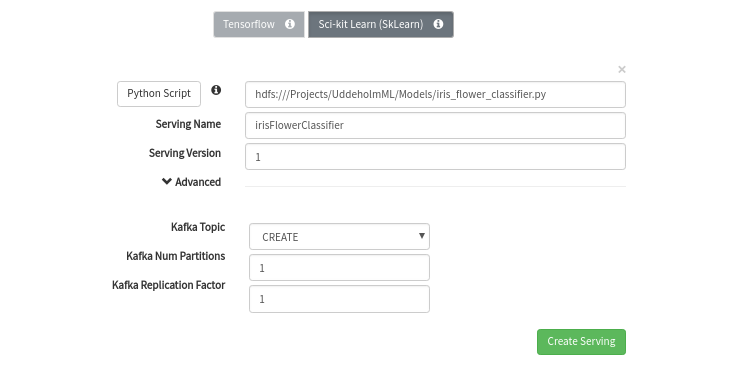
Task: Collapse the Advanced section chevron
Action: pos(166,181)
